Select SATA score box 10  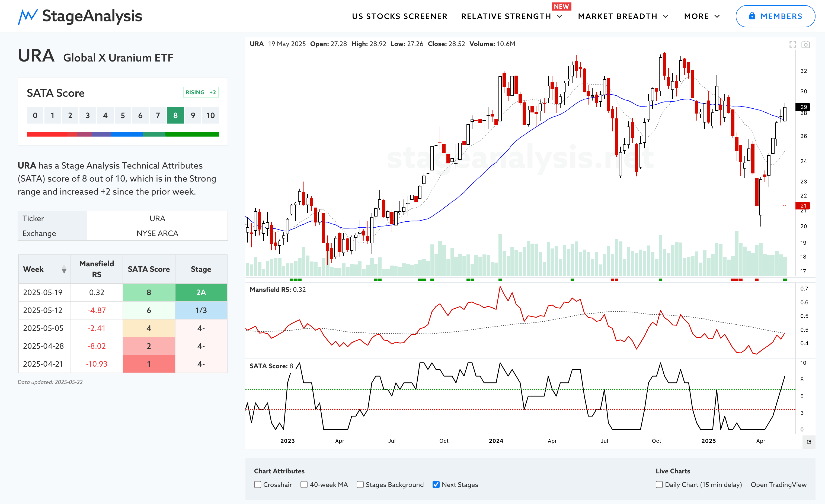point(210,115)
